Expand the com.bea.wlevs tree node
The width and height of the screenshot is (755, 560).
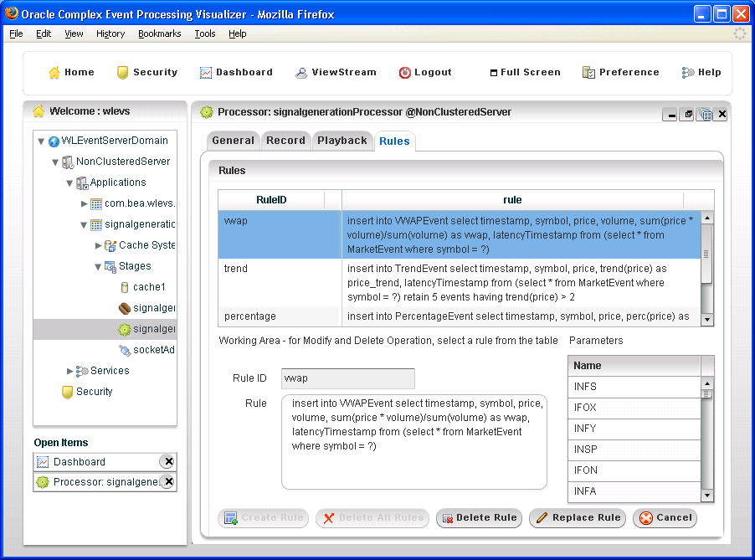click(85, 204)
